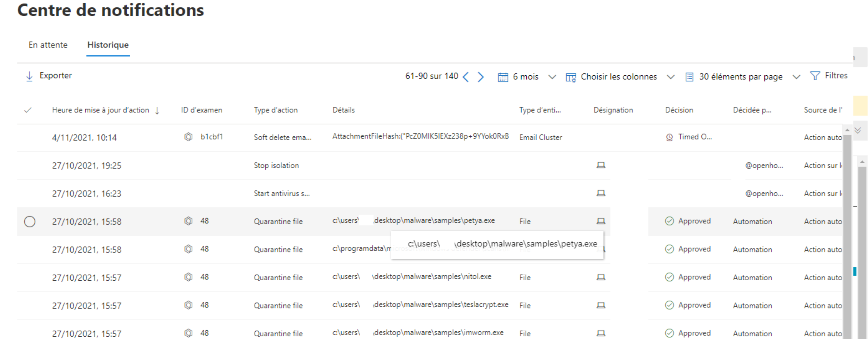Open the Filtres panel
868x339 pixels.
(x=829, y=76)
